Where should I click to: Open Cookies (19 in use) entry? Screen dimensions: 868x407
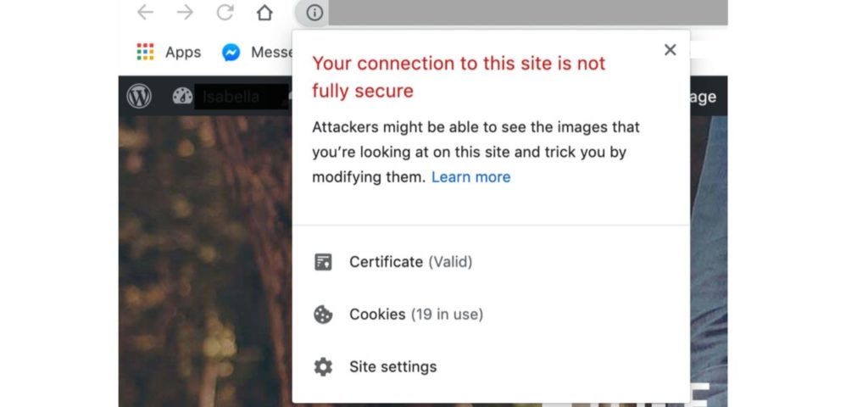tap(416, 315)
